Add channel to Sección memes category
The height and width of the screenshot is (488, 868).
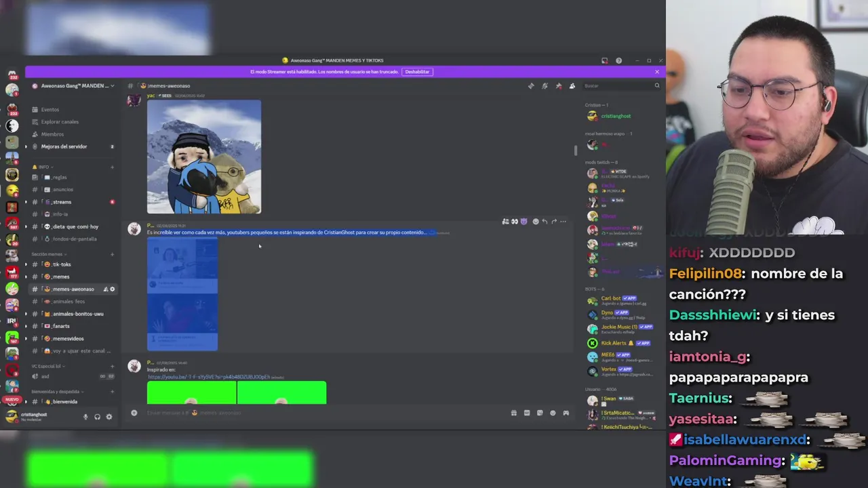[x=113, y=254]
